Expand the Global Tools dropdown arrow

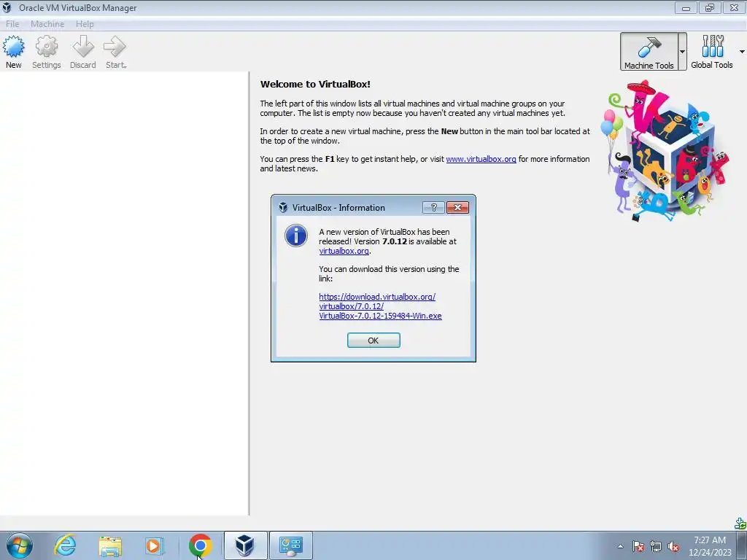pos(742,52)
